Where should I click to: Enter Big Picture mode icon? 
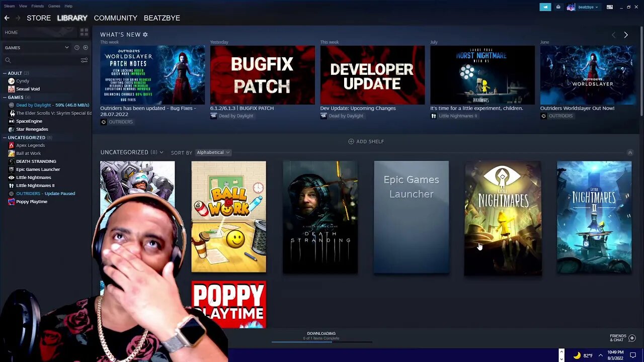tap(610, 7)
